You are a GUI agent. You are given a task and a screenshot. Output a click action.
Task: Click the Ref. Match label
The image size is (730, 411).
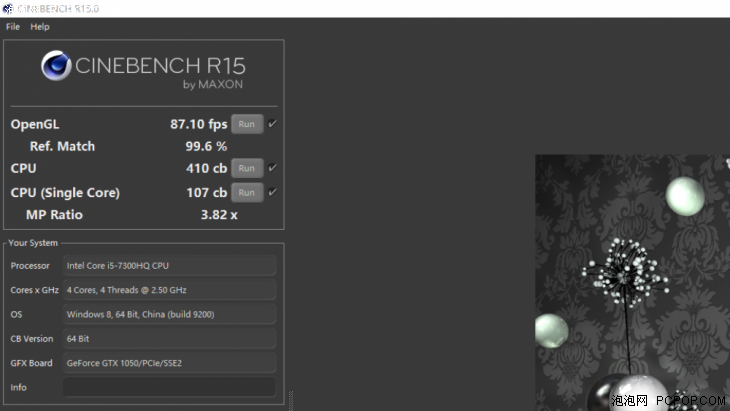pos(62,147)
